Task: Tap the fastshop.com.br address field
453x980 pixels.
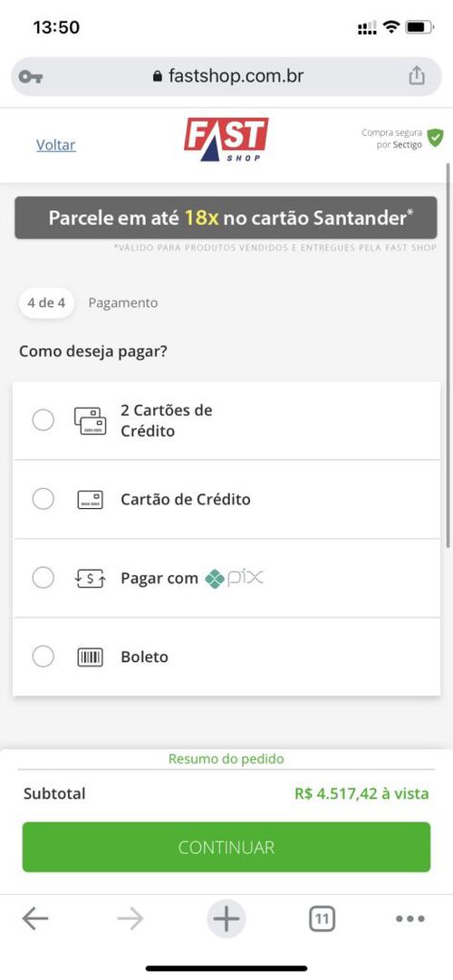Action: pyautogui.click(x=226, y=76)
